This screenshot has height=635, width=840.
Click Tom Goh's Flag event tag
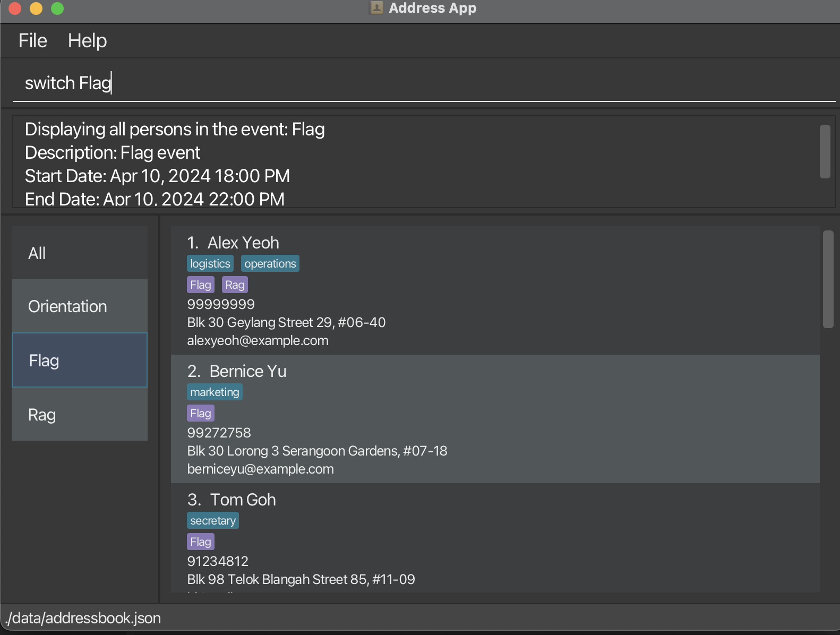tap(201, 542)
